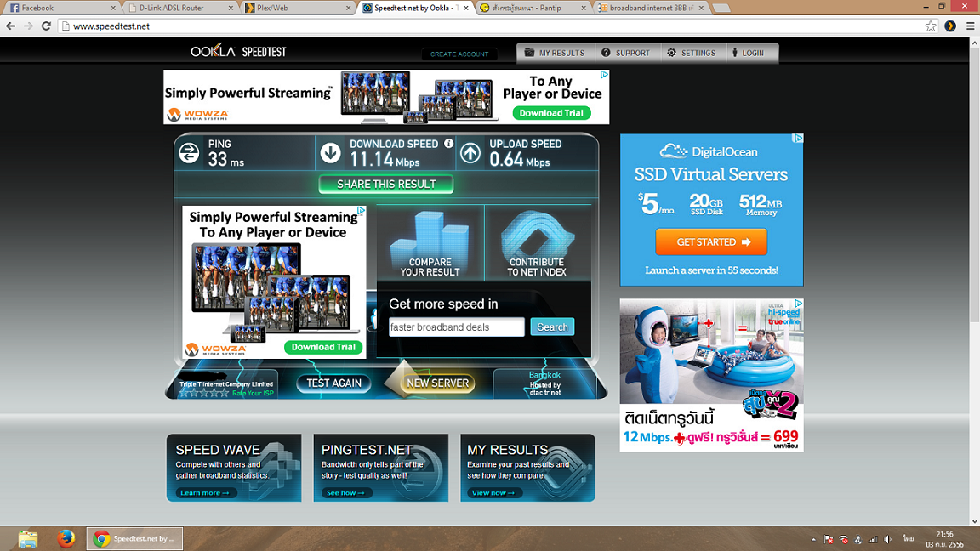Click the Ookla Speedtest logo

(238, 51)
